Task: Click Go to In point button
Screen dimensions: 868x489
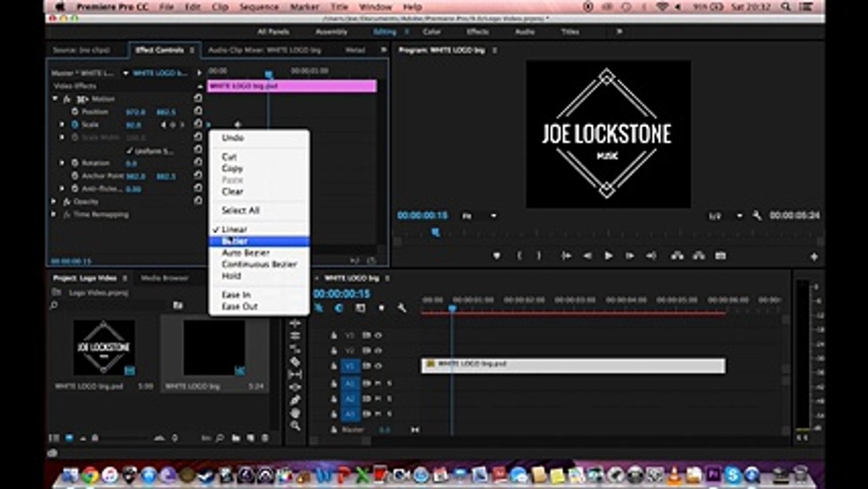Action: tap(566, 256)
